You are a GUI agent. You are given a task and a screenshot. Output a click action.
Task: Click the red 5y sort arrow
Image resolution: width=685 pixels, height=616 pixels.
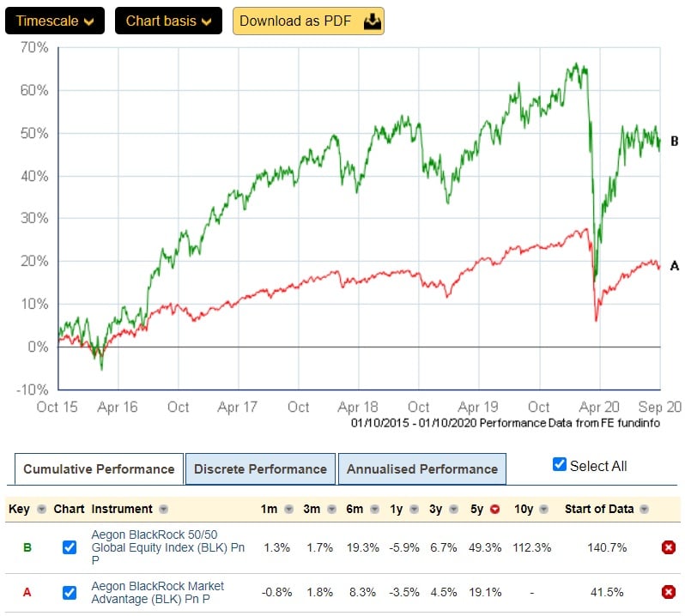pos(494,509)
